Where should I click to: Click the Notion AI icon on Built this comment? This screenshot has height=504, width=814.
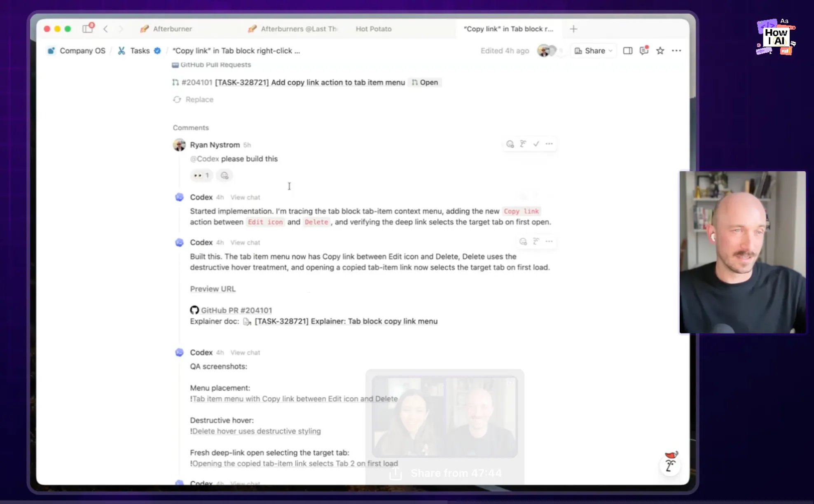(x=536, y=241)
